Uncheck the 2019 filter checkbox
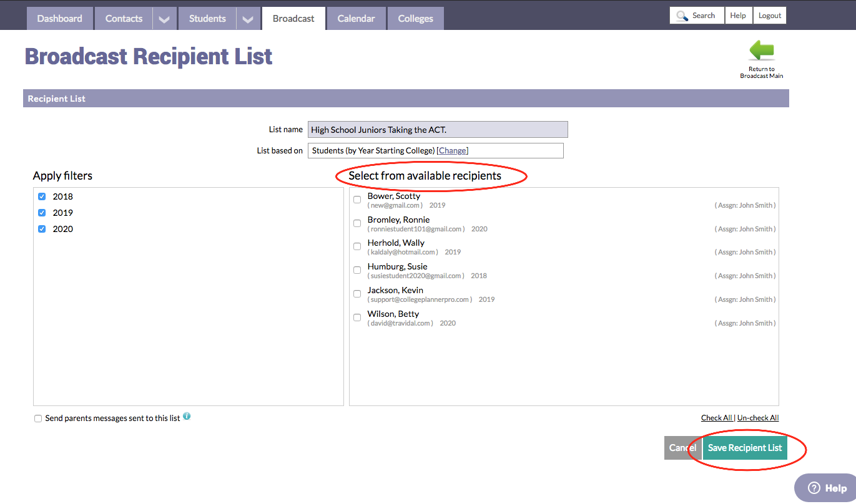Viewport: 856px width, 504px height. 42,213
